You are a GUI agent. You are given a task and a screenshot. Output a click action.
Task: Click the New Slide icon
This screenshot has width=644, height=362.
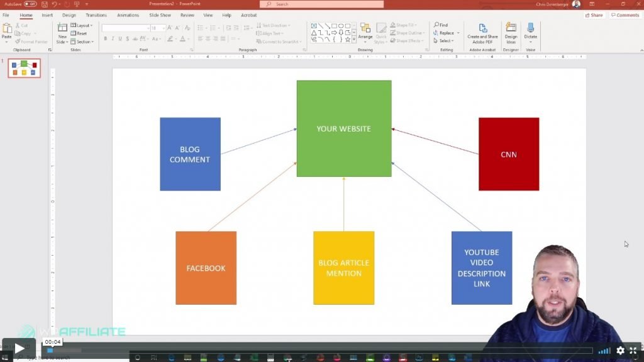click(62, 28)
